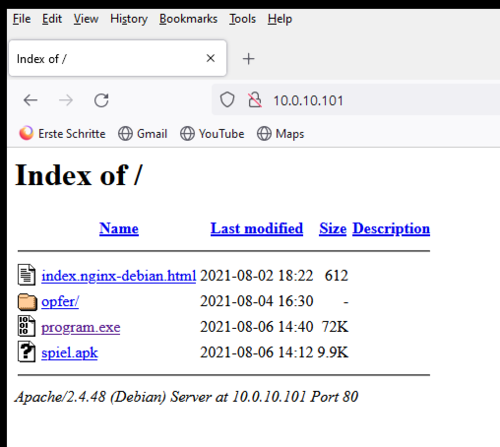The width and height of the screenshot is (500, 447).
Task: Open the program.exe link
Action: point(81,327)
